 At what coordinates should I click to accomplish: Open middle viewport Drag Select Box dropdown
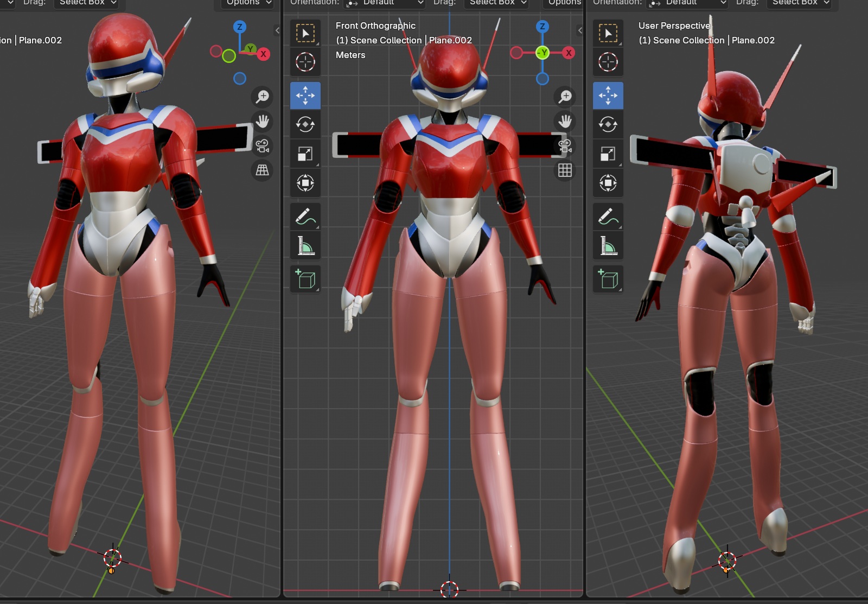click(497, 3)
